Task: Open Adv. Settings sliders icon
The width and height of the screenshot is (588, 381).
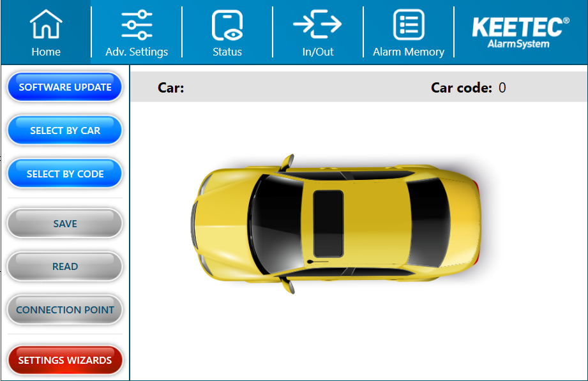Action: [137, 25]
